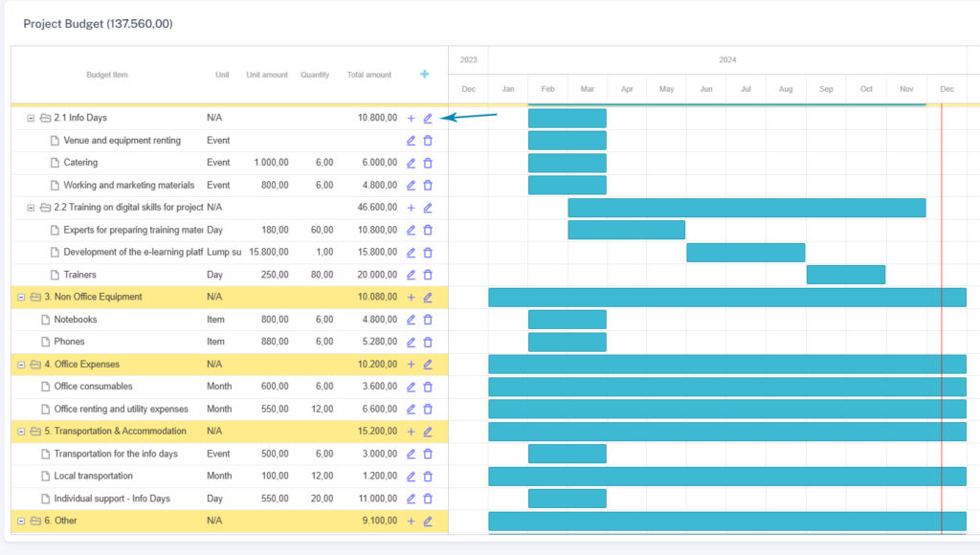Viewport: 980px width, 555px height.
Task: Delete the Catering budget item
Action: click(x=428, y=163)
